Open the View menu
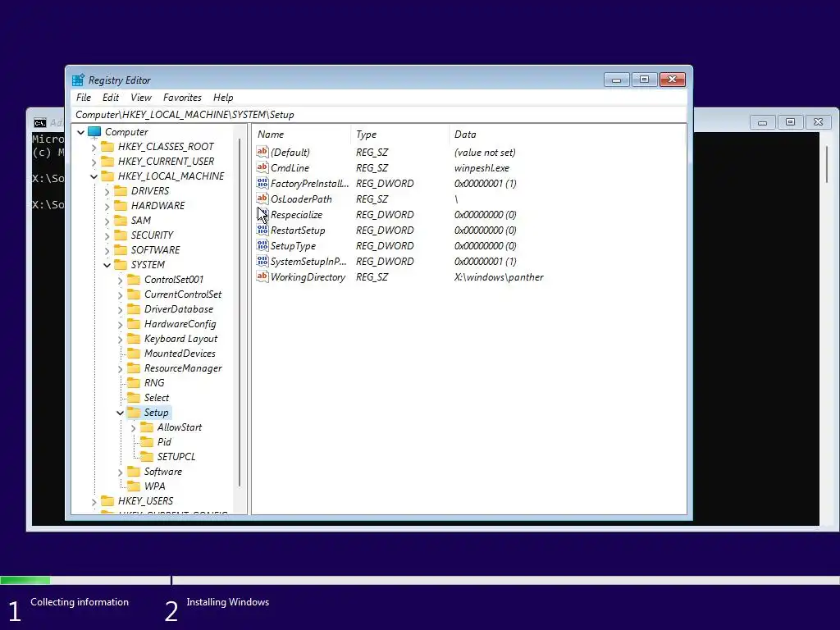This screenshot has height=630, width=840. point(141,98)
